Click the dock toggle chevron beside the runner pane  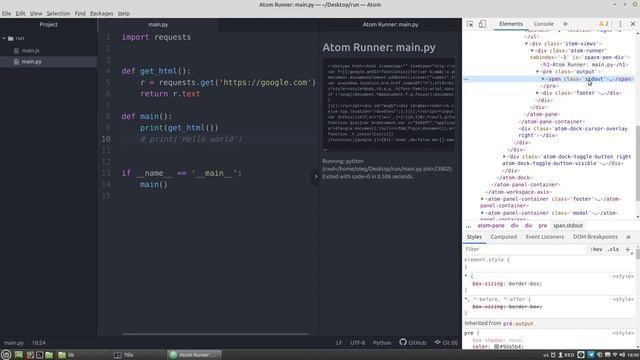[x=316, y=177]
